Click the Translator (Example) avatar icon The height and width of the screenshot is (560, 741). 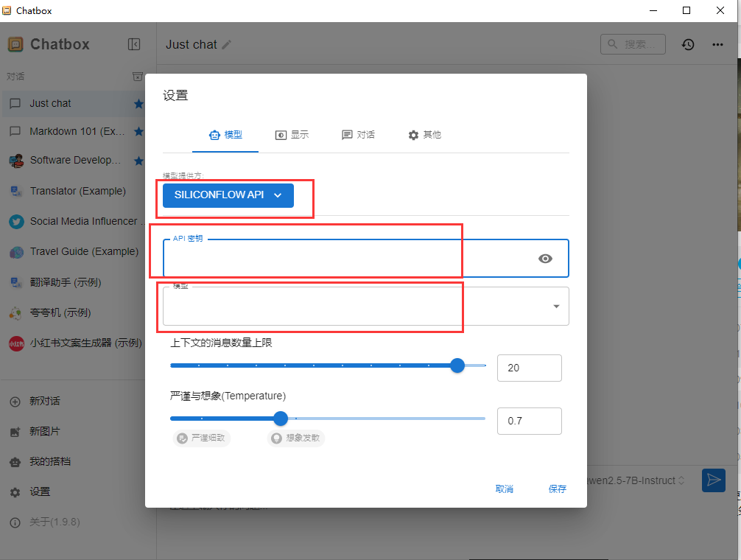16,191
